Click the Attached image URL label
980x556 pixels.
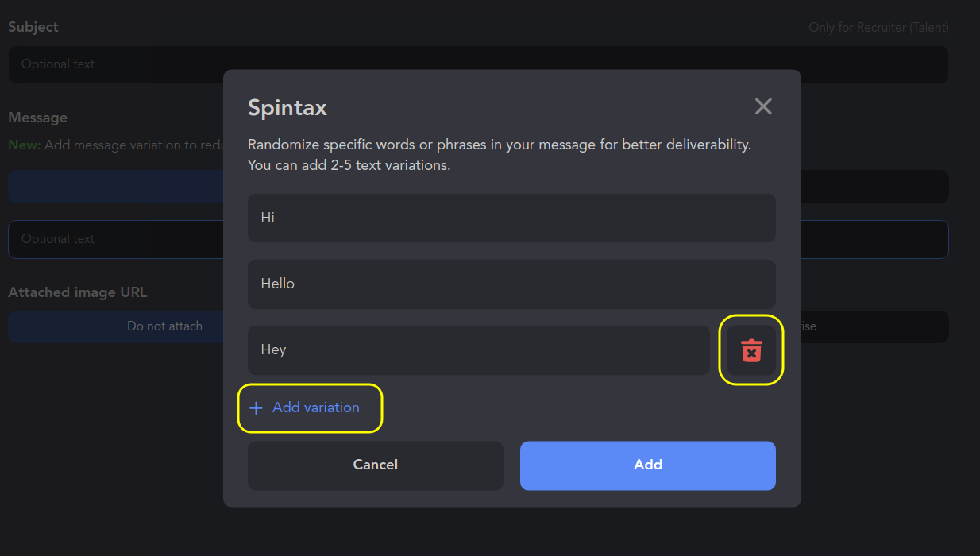point(78,292)
